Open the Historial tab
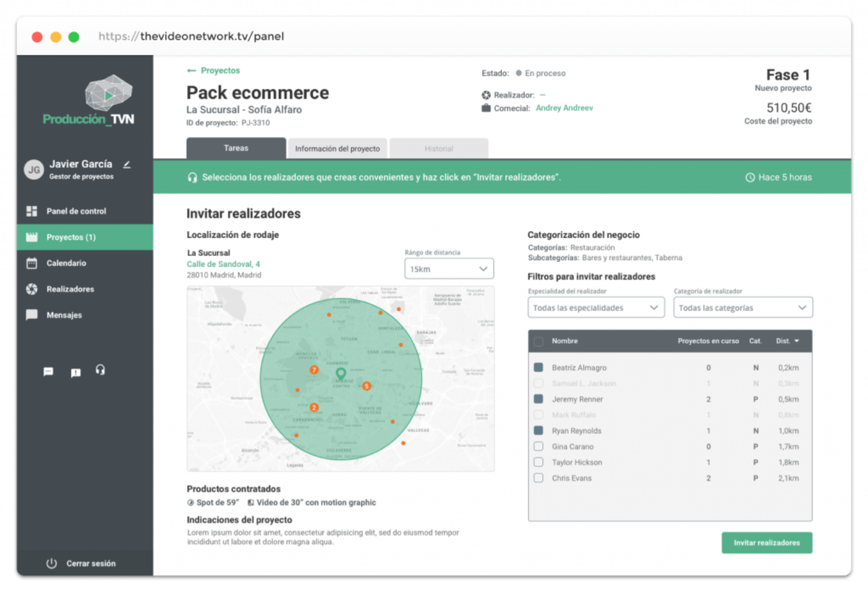Screen dimensions: 868x591 click(438, 149)
